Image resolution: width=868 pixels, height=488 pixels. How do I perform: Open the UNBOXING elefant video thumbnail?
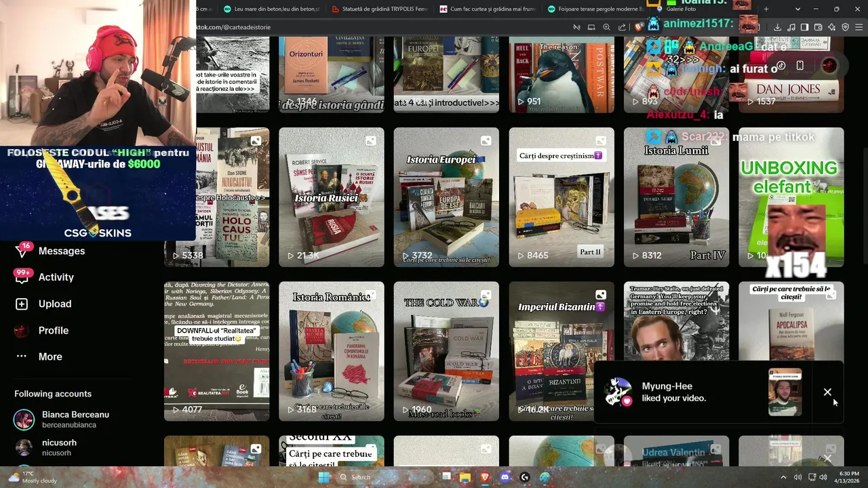coord(791,197)
